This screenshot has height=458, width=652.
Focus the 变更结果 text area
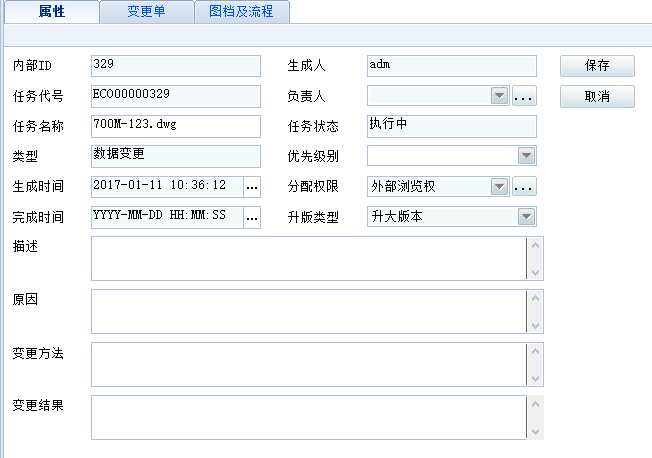click(308, 417)
